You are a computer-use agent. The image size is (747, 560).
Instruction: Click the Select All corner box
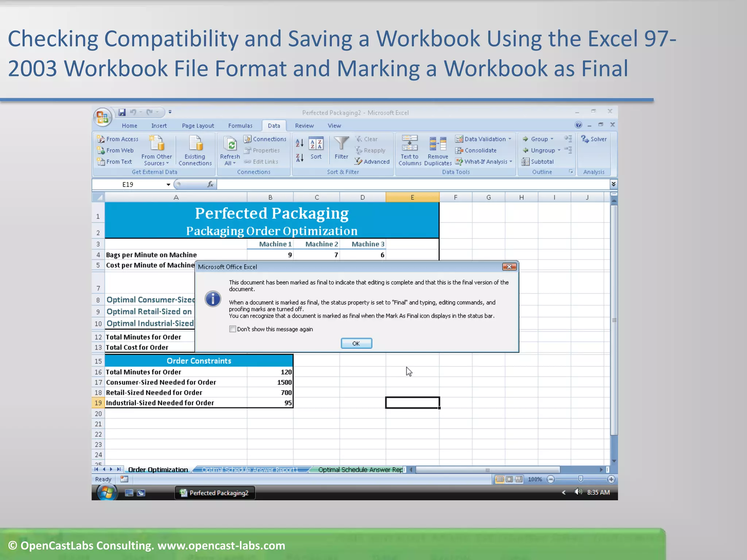point(98,197)
